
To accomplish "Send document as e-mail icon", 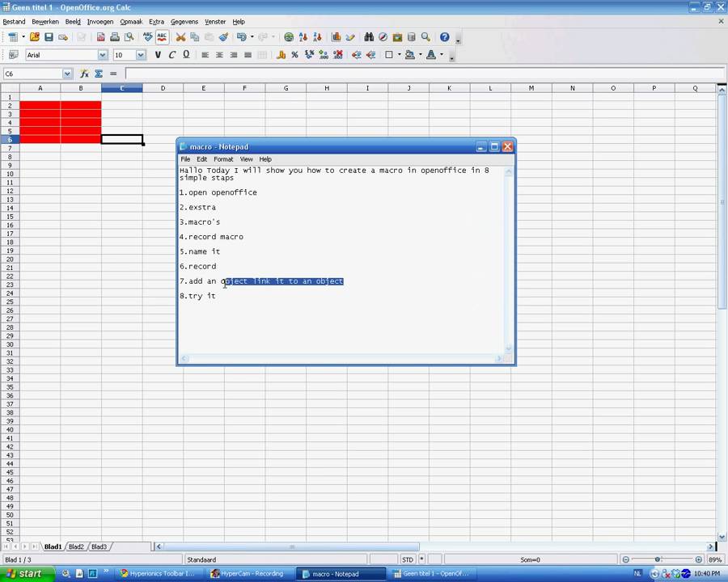I will click(x=63, y=37).
